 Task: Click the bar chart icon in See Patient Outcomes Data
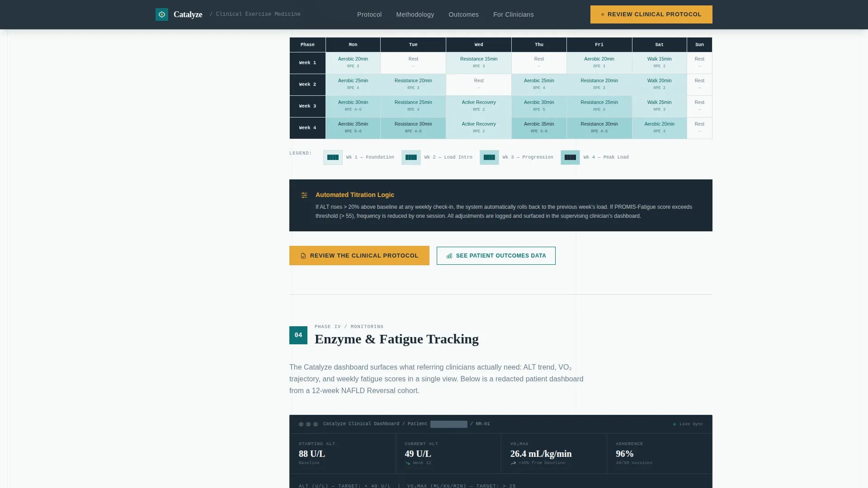(449, 256)
